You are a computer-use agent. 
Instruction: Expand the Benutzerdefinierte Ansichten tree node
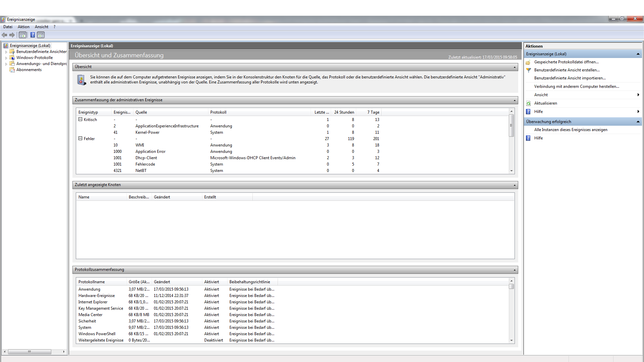click(6, 52)
